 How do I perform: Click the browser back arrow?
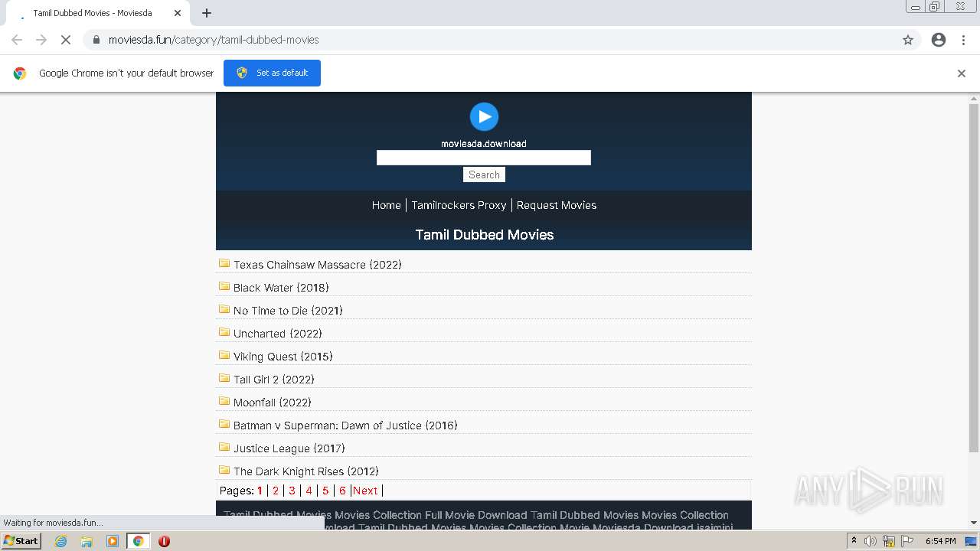point(17,40)
